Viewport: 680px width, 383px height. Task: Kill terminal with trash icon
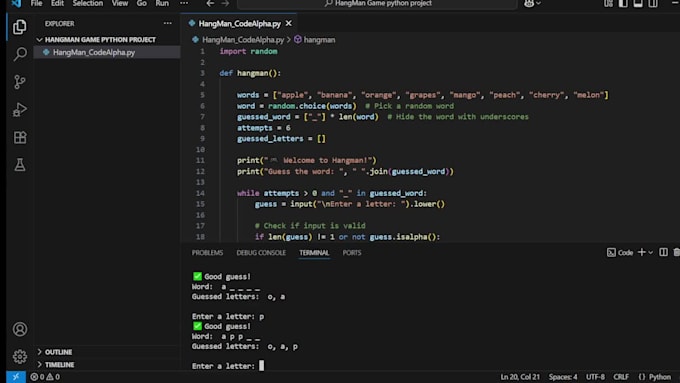coord(676,252)
